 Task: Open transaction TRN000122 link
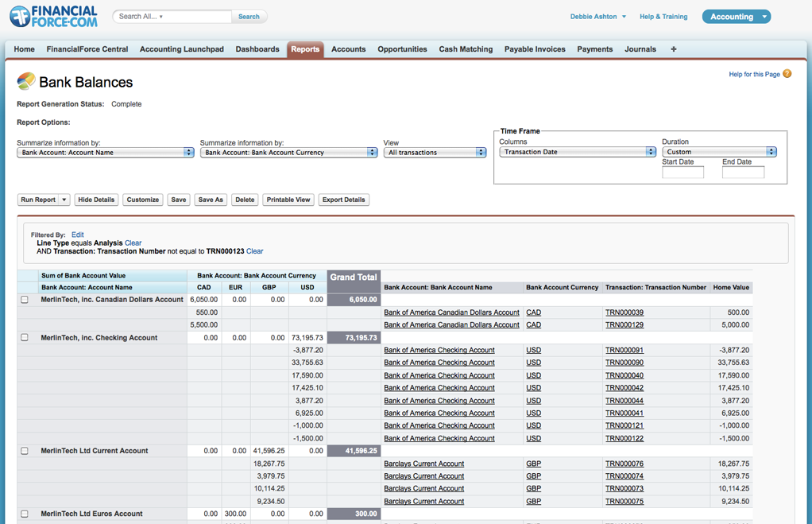point(624,438)
